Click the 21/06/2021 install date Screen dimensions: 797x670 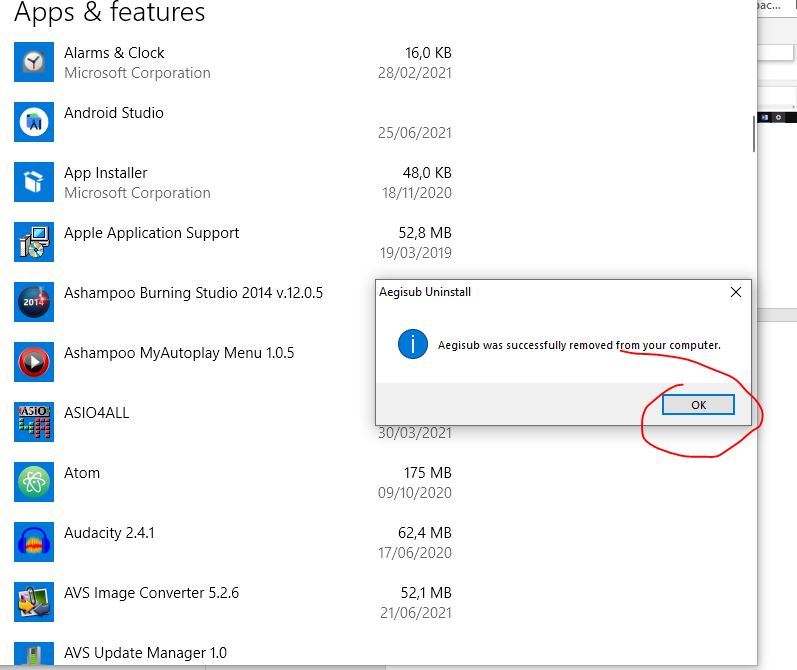tap(416, 613)
